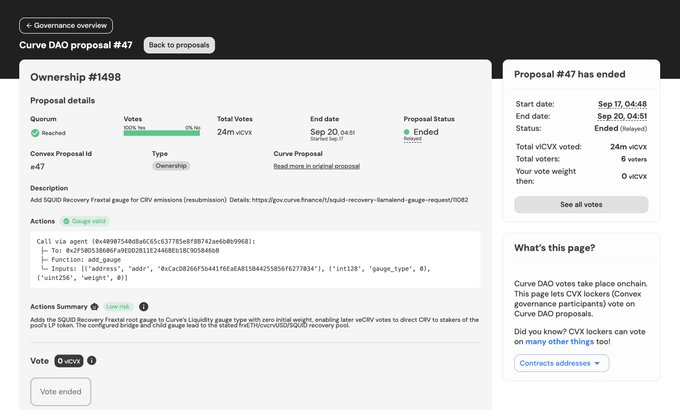The height and width of the screenshot is (410, 680).
Task: Click the Total voters 6 voters value
Action: pos(634,159)
